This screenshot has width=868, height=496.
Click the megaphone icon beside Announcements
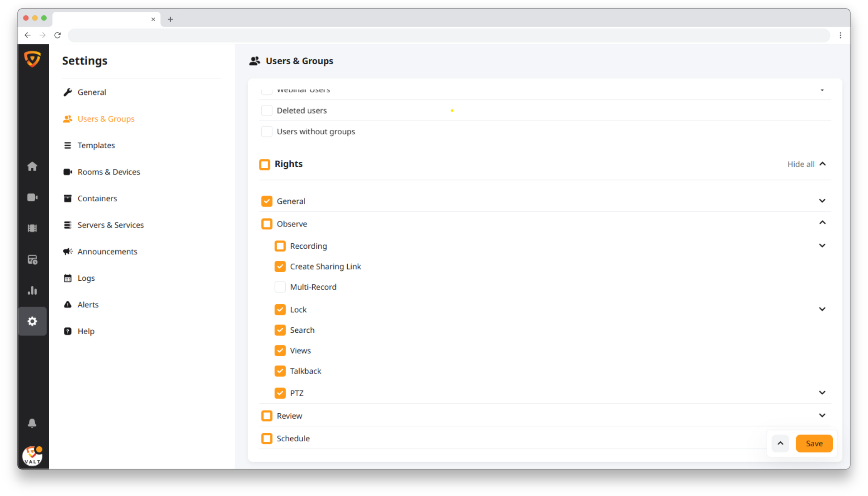(68, 251)
